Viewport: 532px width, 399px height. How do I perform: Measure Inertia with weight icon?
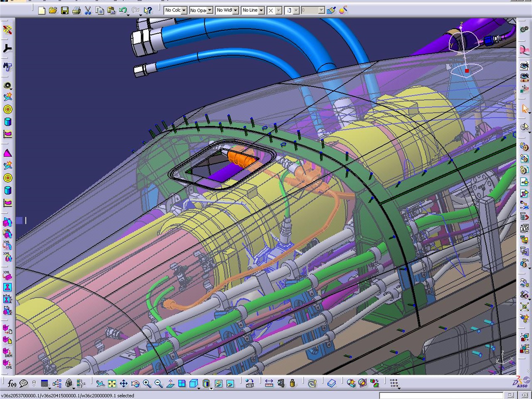[x=292, y=383]
